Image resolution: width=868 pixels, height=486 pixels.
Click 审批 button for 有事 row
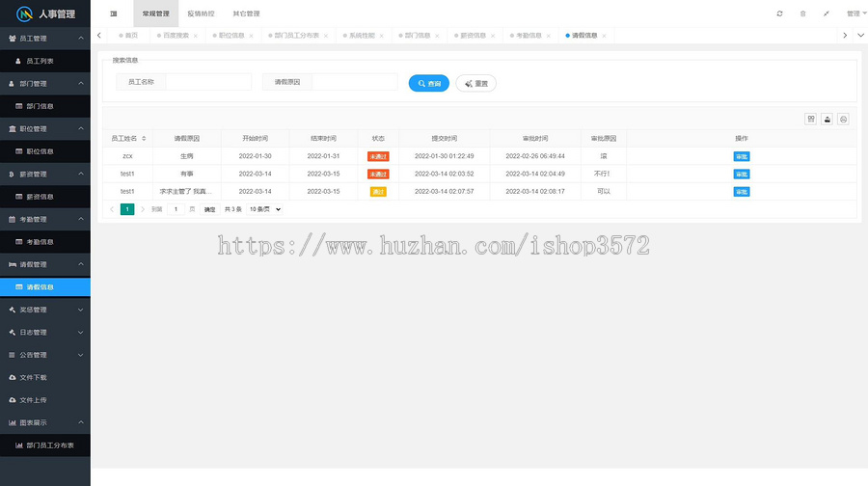click(x=742, y=175)
